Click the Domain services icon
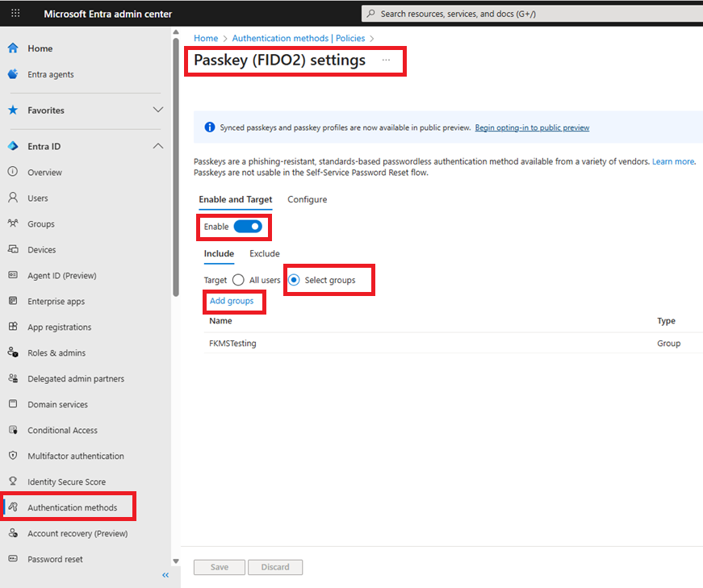This screenshot has width=703, height=588. (13, 404)
